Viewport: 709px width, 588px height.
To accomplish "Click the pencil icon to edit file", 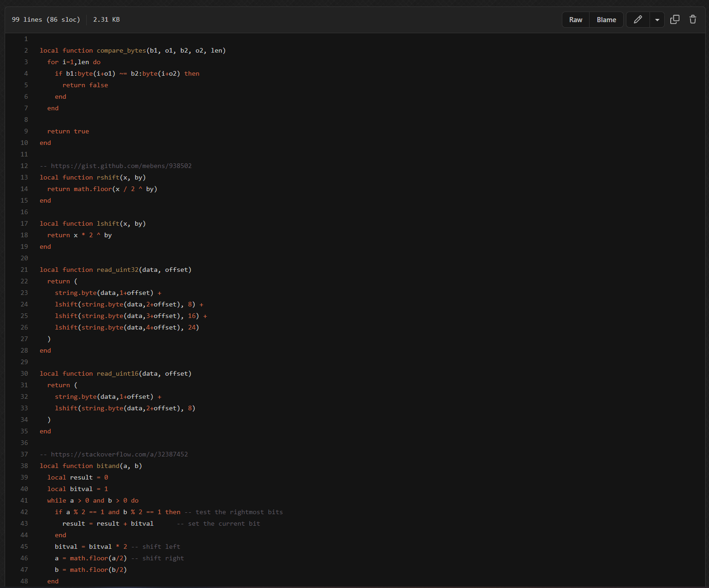I will click(x=638, y=19).
